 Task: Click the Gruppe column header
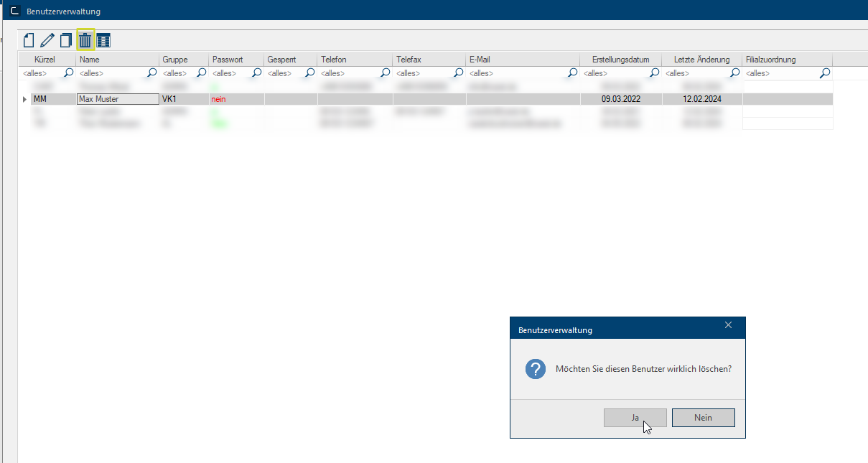click(175, 60)
